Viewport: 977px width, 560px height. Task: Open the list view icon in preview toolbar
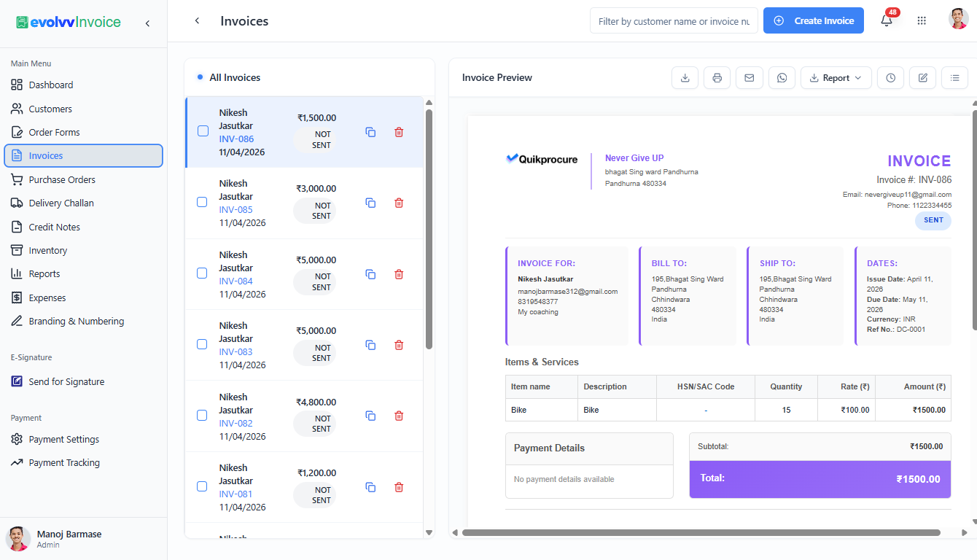click(954, 78)
